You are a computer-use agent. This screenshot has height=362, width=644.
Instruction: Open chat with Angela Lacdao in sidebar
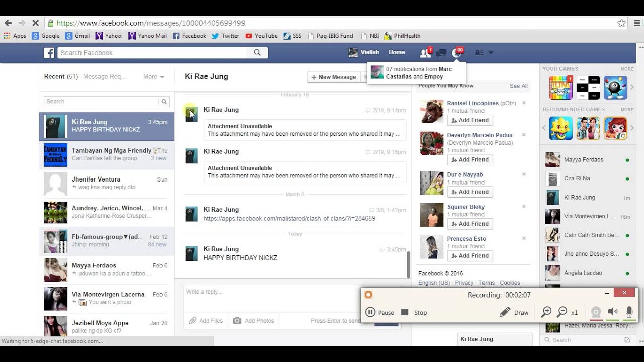coord(589,273)
